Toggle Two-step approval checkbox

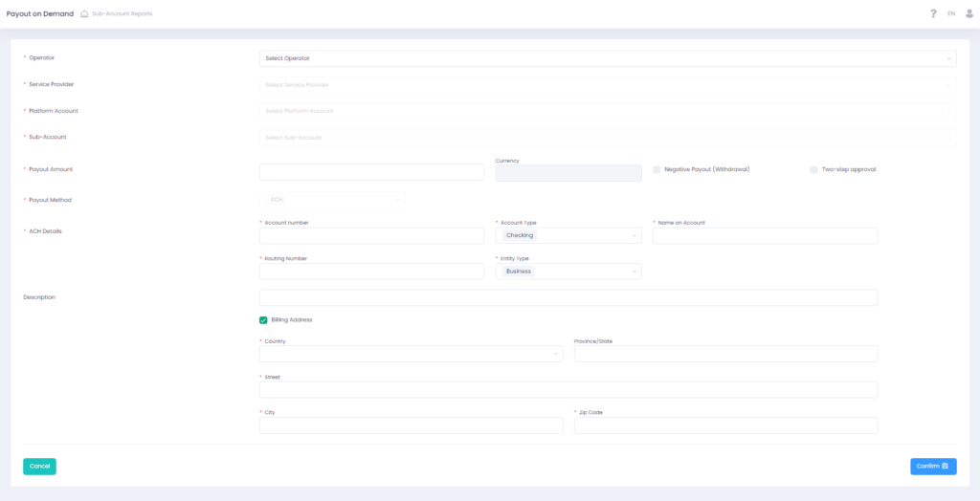[813, 169]
